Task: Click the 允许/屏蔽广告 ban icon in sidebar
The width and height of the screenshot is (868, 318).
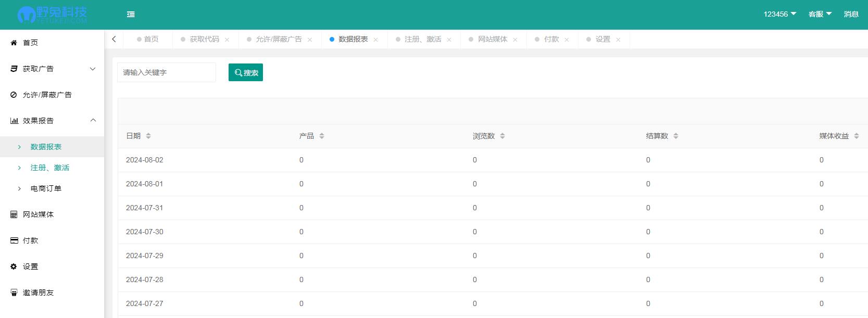Action: tap(14, 95)
